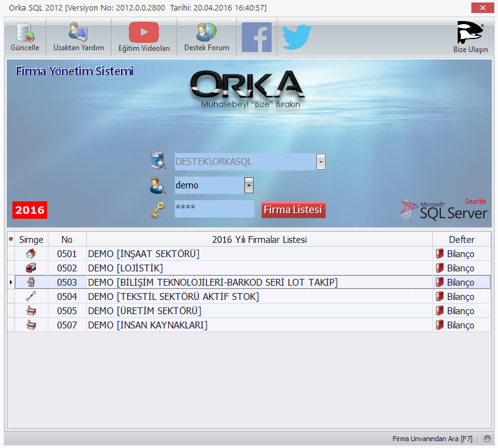Click Bilanço text in row 0507

(x=461, y=325)
